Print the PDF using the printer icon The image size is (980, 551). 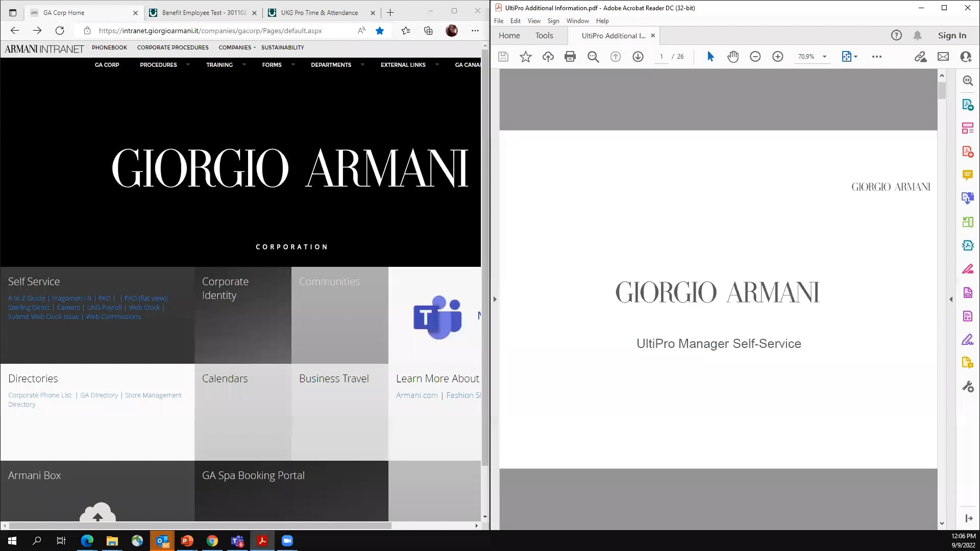(570, 57)
